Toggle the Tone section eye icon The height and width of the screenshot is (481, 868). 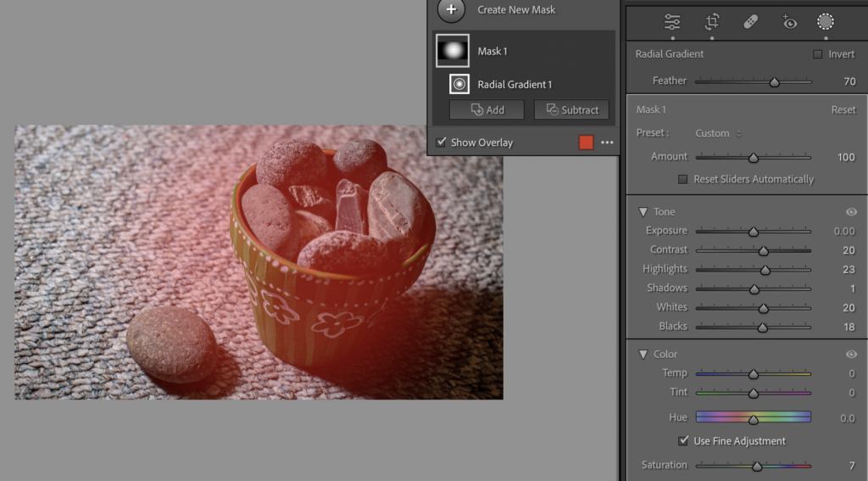[851, 212]
